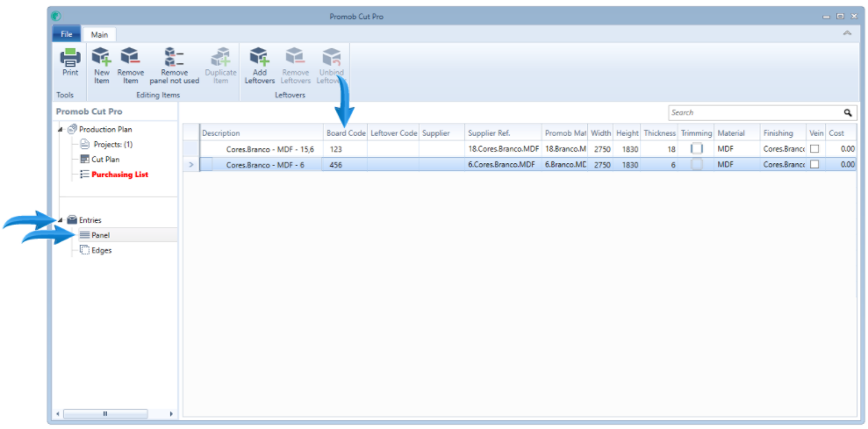868x429 pixels.
Task: Click the board code cell 456
Action: [x=346, y=164]
